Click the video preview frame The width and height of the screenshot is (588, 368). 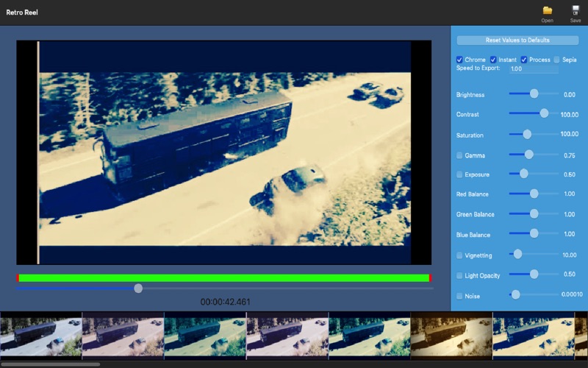[224, 152]
